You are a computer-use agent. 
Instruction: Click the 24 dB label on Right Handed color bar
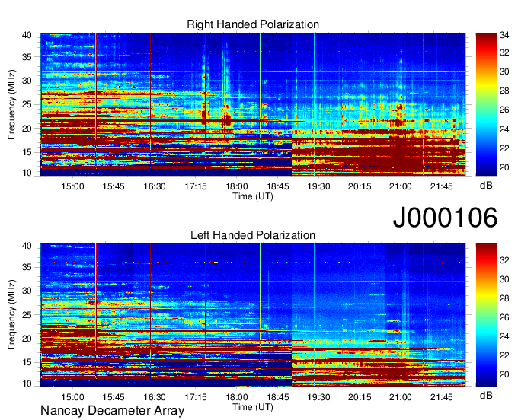pyautogui.click(x=504, y=129)
